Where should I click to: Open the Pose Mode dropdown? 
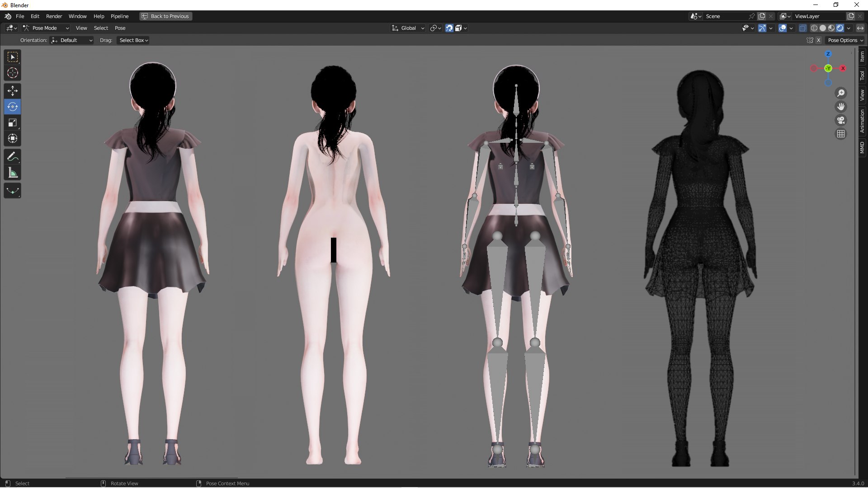46,28
